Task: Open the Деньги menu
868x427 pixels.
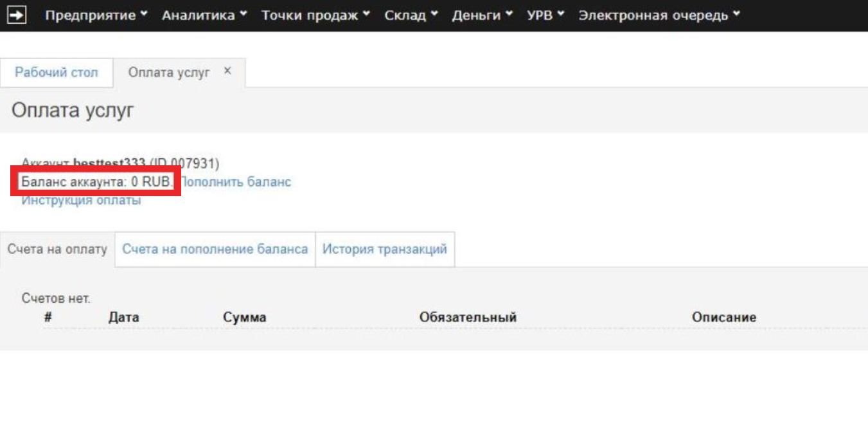Action: tap(482, 15)
